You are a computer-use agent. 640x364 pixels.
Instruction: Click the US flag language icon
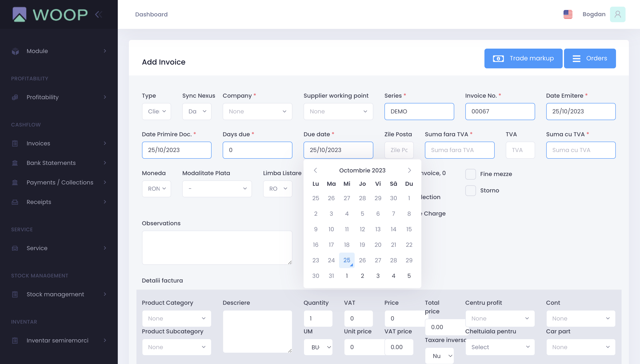tap(568, 14)
